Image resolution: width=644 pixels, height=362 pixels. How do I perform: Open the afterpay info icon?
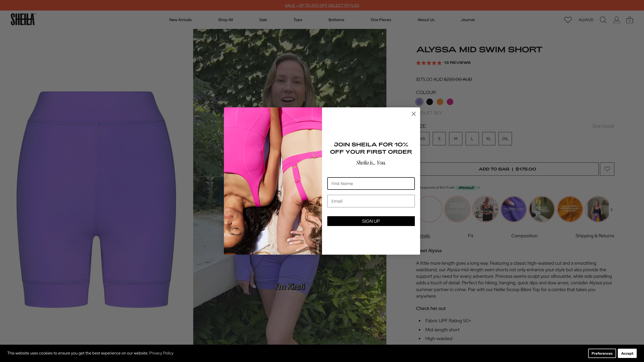point(479,188)
